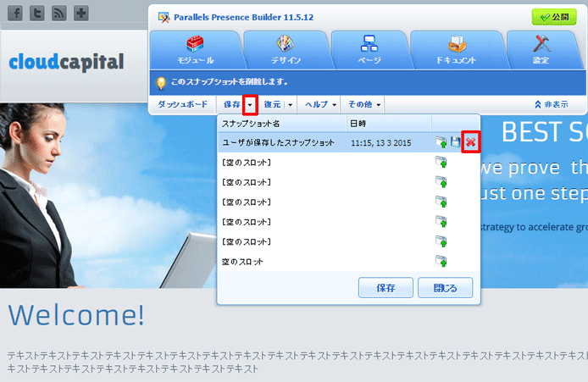588x382 pixels.
Task: Expand the 復元 dropdown arrow
Action: tap(291, 105)
